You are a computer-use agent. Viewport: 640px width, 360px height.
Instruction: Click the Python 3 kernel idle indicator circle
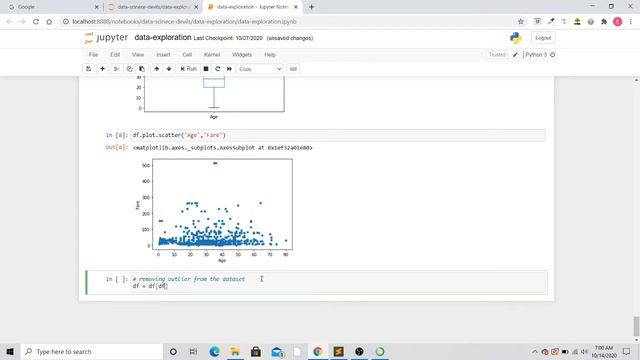(553, 55)
